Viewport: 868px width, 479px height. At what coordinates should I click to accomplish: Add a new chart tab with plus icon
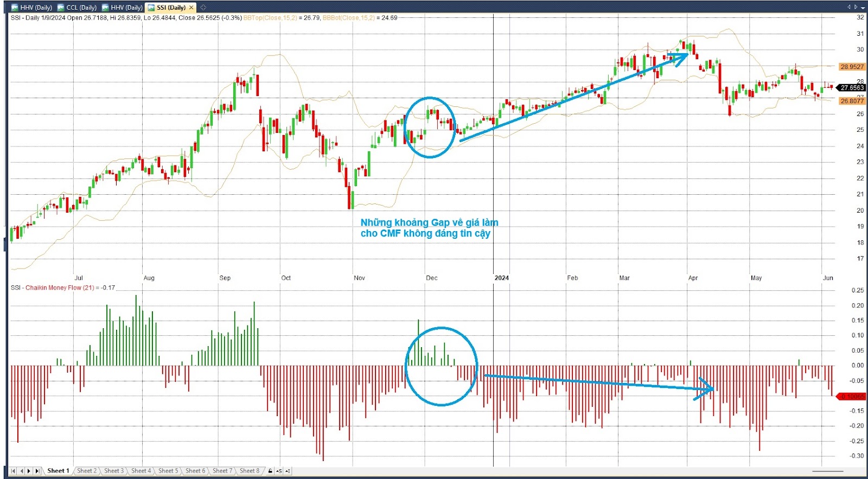(x=203, y=8)
